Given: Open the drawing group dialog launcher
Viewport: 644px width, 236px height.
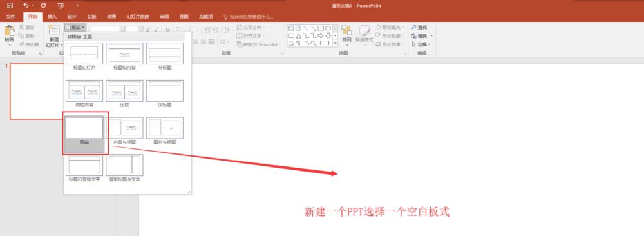Looking at the screenshot, I should (404, 54).
